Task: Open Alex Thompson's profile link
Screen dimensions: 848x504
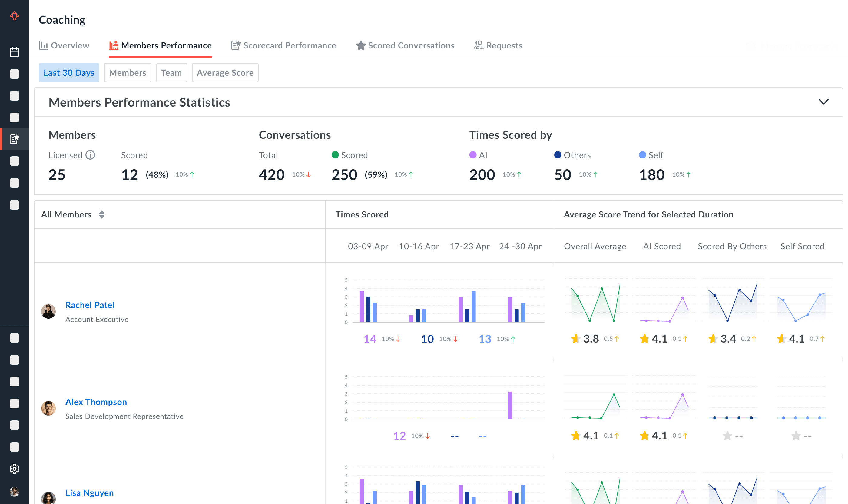Action: pyautogui.click(x=96, y=402)
